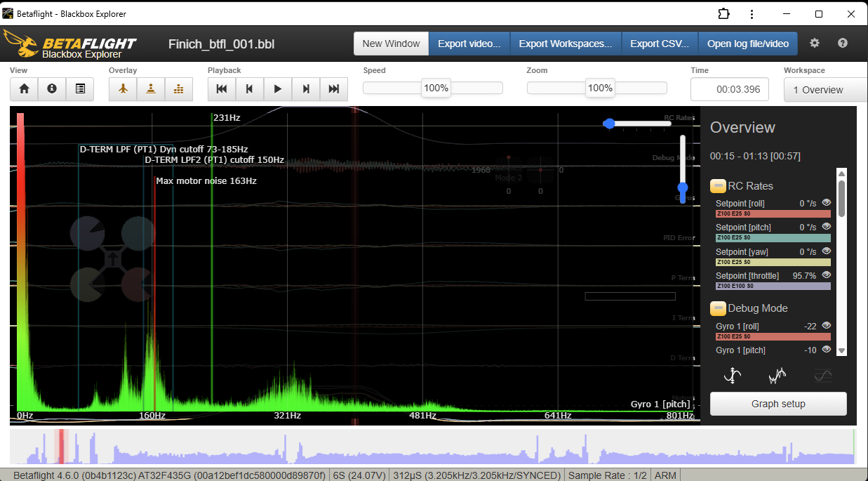868x481 pixels.
Task: Click the D-TERM LPF2 cutoff 150Hz label
Action: click(x=215, y=159)
